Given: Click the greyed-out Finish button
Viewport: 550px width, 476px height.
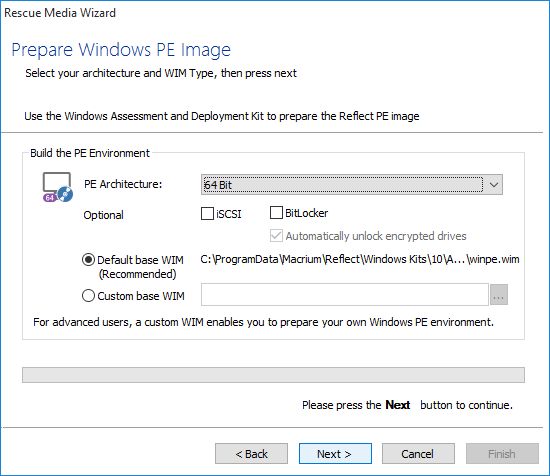Looking at the screenshot, I should 502,454.
